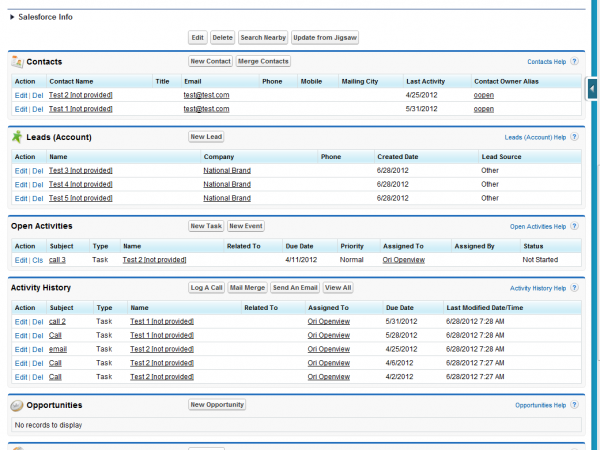Screen dimensions: 600x450
Task: Click the Not Started status cell
Action: 540,260
